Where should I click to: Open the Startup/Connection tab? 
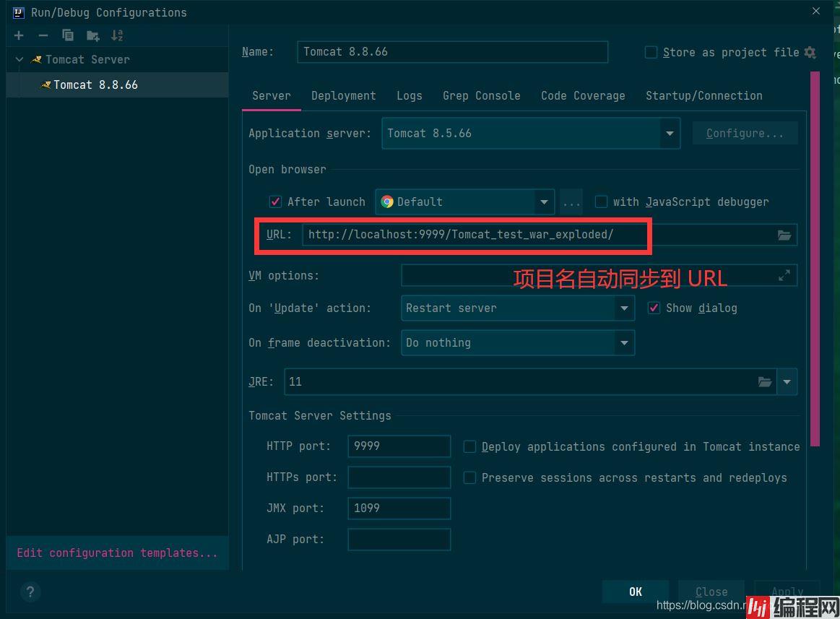tap(703, 95)
